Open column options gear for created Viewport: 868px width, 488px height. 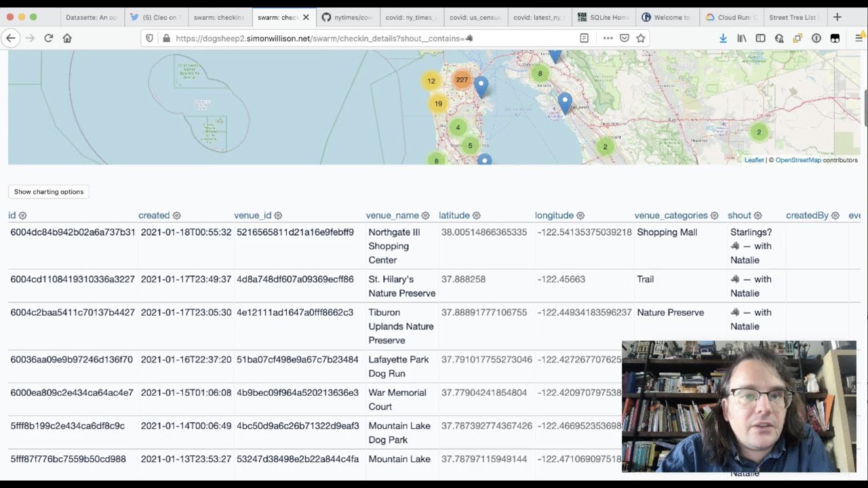point(176,216)
